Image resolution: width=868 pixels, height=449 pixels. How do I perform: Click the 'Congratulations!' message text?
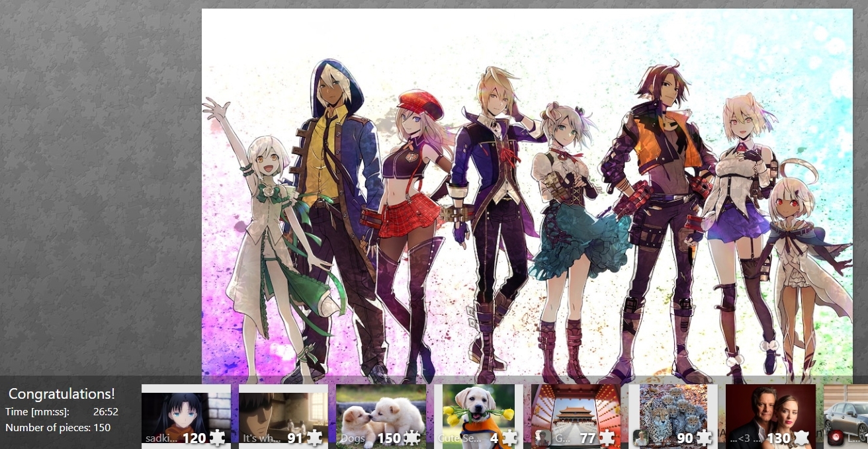click(x=62, y=394)
